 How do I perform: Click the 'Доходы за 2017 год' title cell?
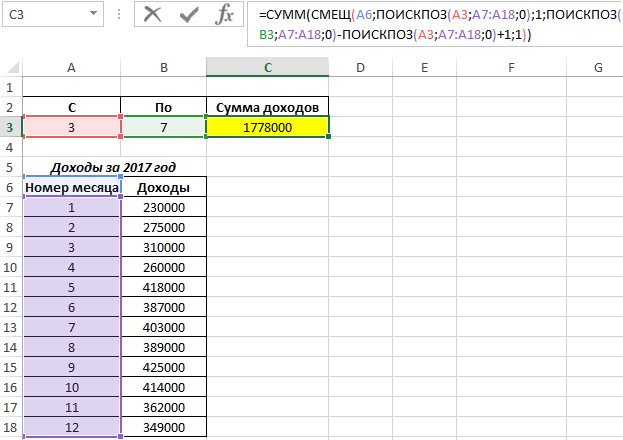coord(113,167)
